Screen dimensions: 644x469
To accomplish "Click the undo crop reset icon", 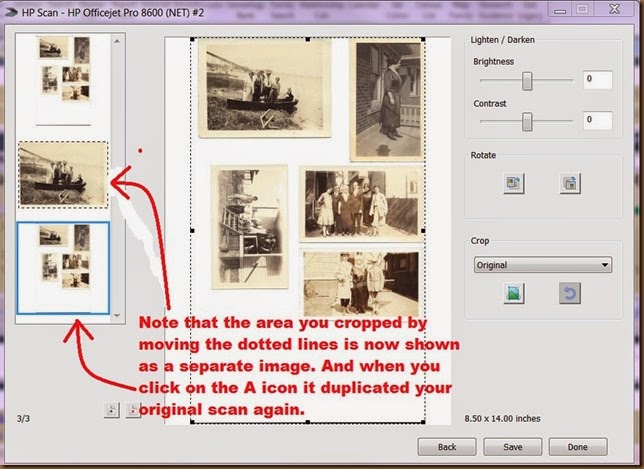I will click(570, 293).
